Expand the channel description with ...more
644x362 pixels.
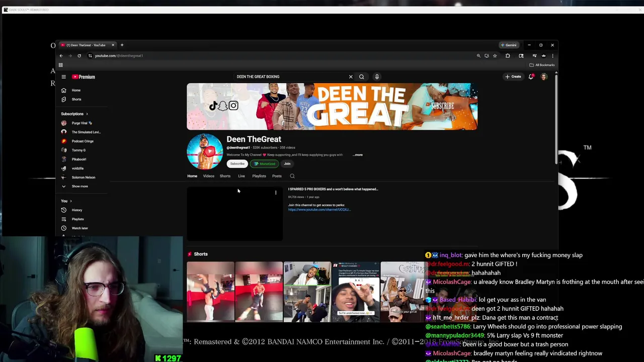[x=358, y=155]
